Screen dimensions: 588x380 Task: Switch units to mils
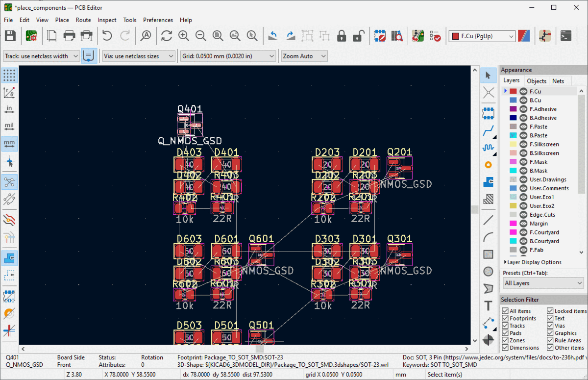(9, 127)
